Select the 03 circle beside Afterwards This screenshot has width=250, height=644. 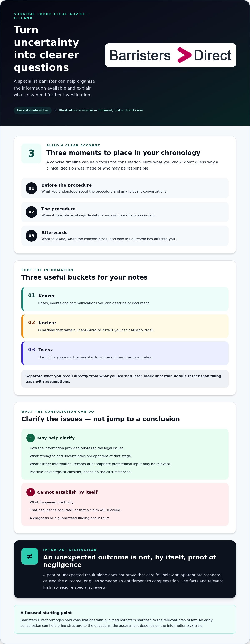click(31, 236)
